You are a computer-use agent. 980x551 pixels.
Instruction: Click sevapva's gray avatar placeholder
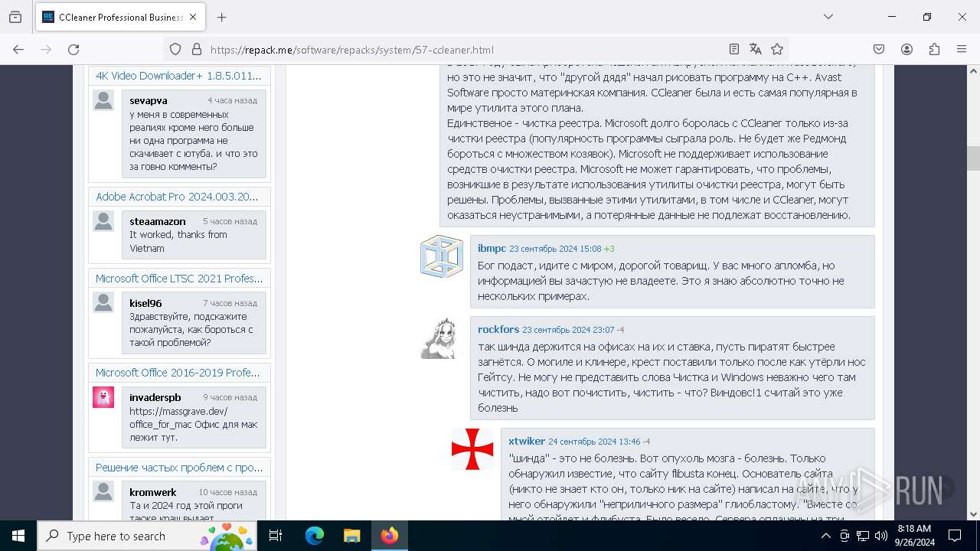[x=103, y=100]
